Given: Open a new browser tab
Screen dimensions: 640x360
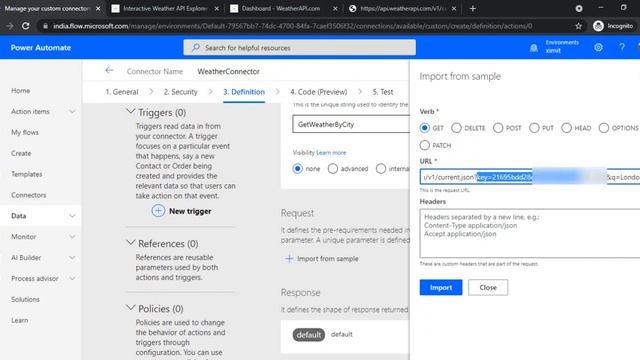Looking at the screenshot, I should (x=473, y=9).
